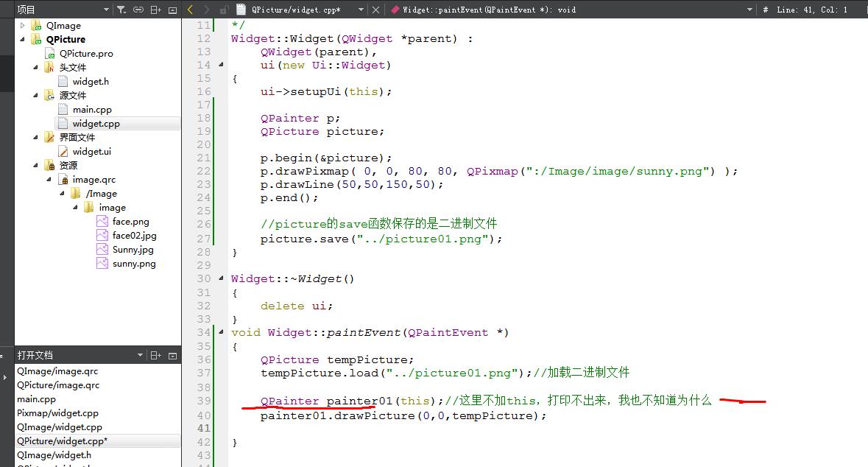Place cursor on picture.save line 27
Image resolution: width=868 pixels, height=467 pixels.
pyautogui.click(x=381, y=239)
